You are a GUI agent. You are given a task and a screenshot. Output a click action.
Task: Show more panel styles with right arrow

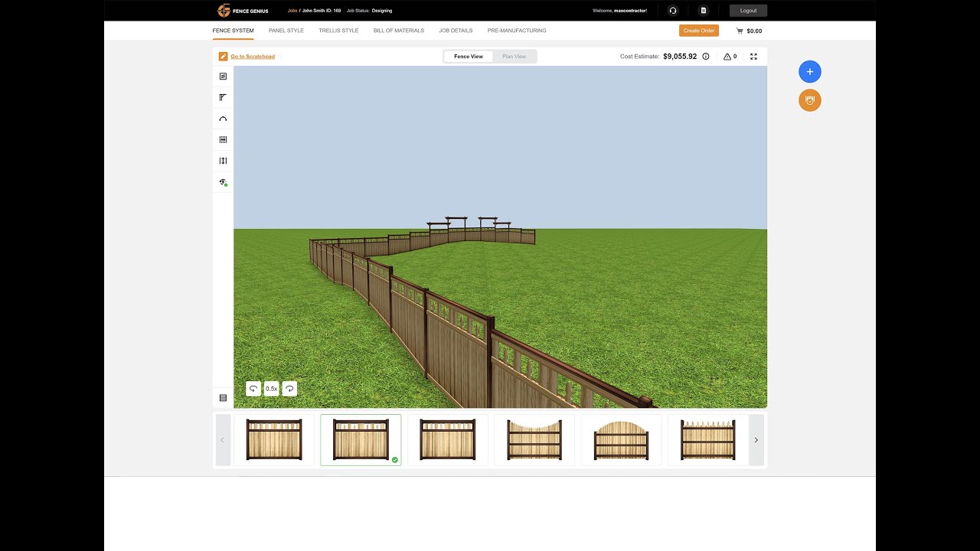click(756, 440)
